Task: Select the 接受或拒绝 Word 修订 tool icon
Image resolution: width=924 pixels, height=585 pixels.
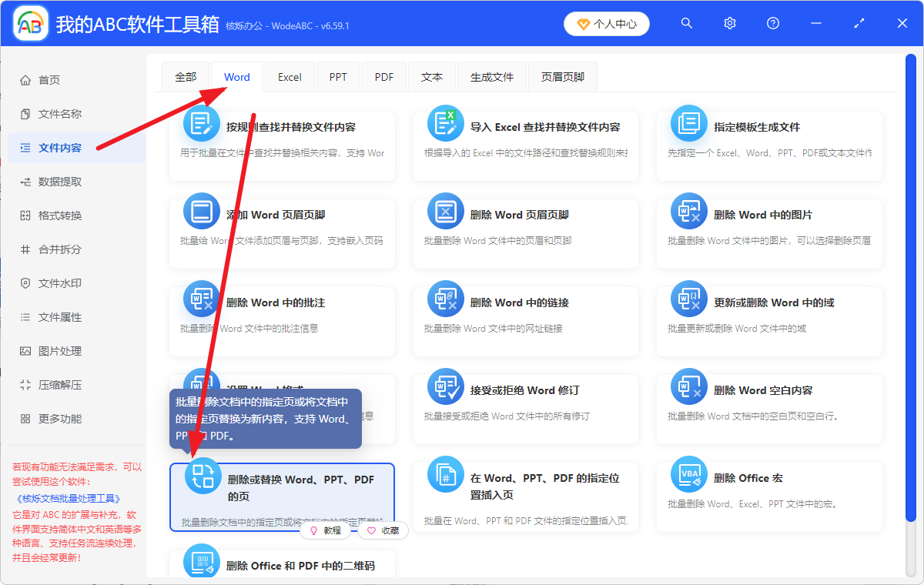Action: pos(445,386)
